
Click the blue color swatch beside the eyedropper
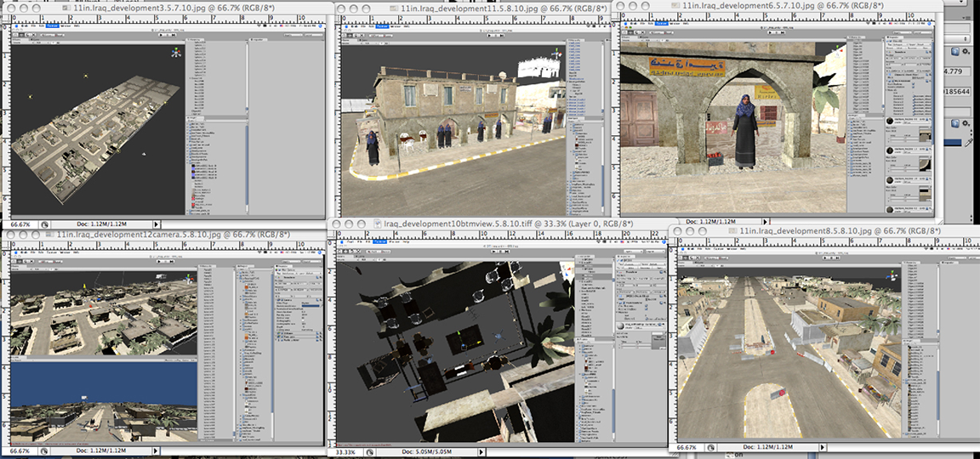951,141
